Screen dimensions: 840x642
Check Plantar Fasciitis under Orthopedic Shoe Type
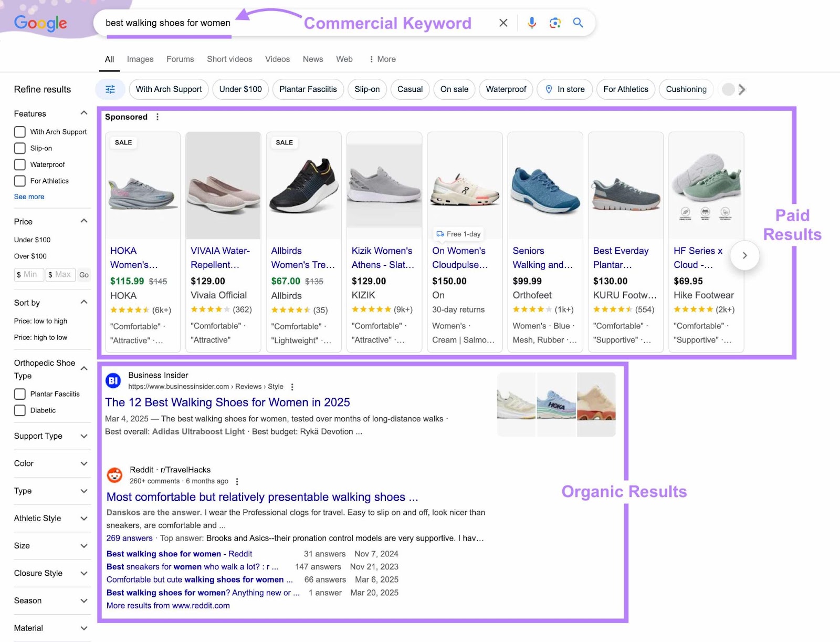pyautogui.click(x=19, y=394)
